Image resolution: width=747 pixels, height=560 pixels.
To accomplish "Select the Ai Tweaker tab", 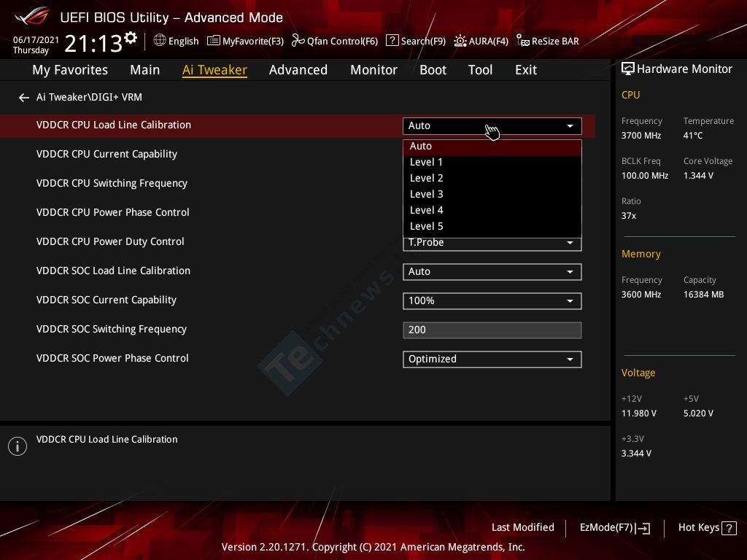I will tap(214, 70).
